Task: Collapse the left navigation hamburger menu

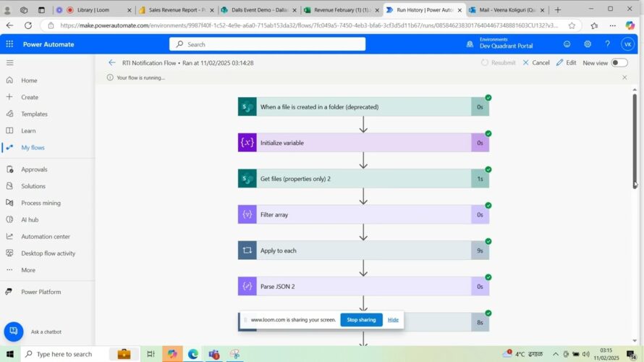Action: click(9, 63)
